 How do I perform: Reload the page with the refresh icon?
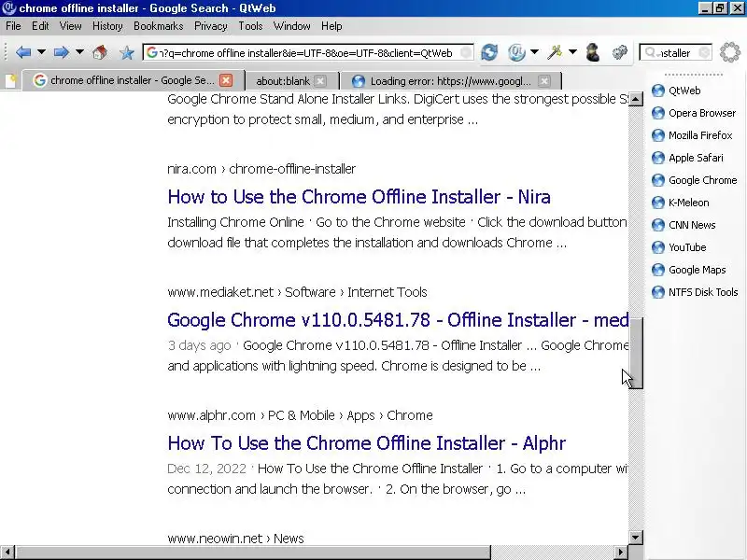click(489, 52)
